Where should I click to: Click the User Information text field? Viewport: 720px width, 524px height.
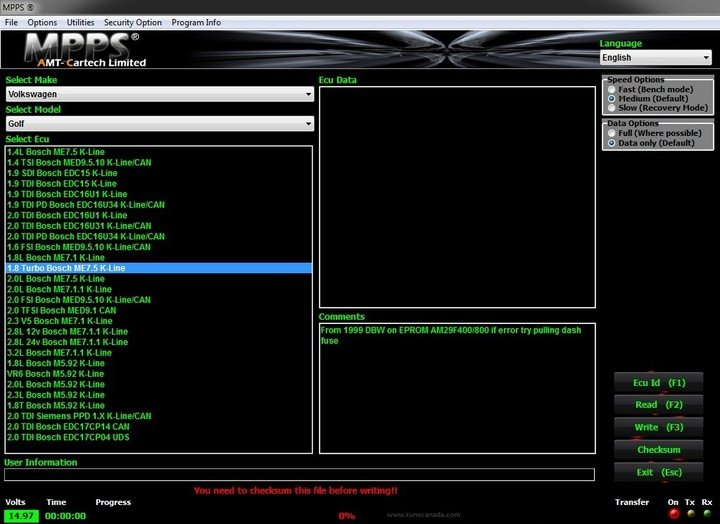click(x=299, y=475)
